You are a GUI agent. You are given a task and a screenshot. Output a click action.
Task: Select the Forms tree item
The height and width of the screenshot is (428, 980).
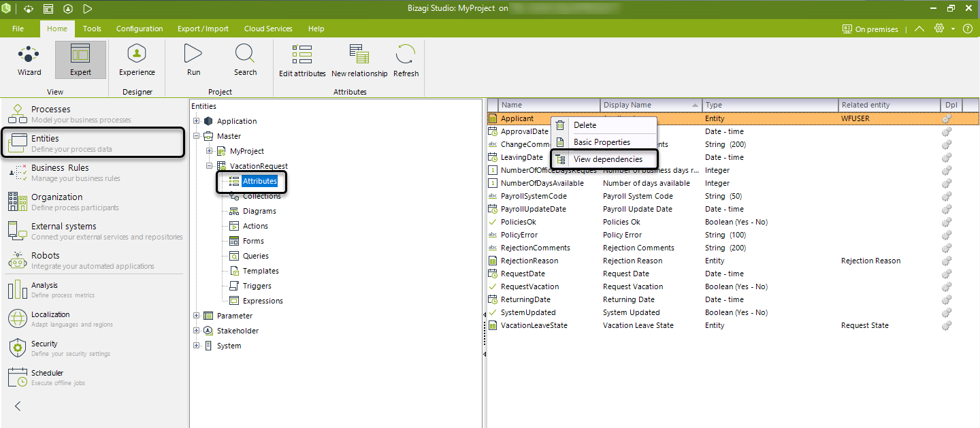click(253, 241)
